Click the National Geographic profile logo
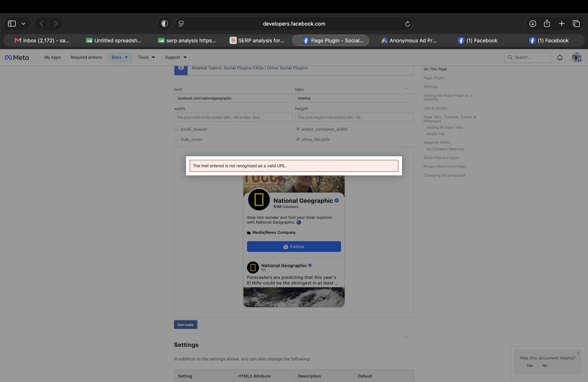Screen dimensions: 588x382 pos(259,199)
